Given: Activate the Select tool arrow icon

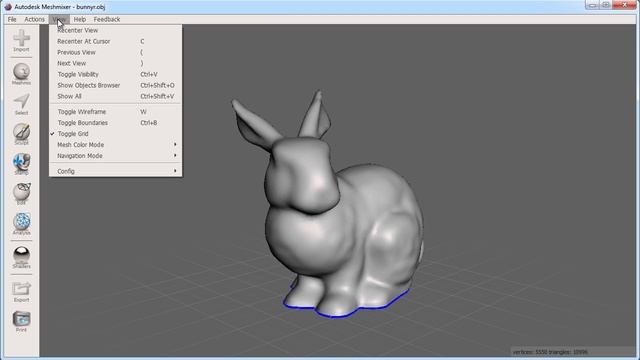Looking at the screenshot, I should pos(21,104).
